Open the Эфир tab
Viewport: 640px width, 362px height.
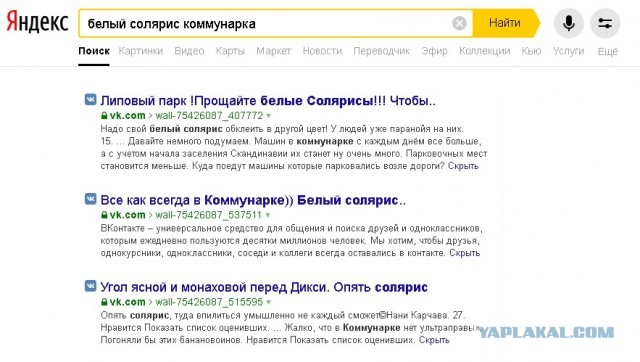coord(434,51)
